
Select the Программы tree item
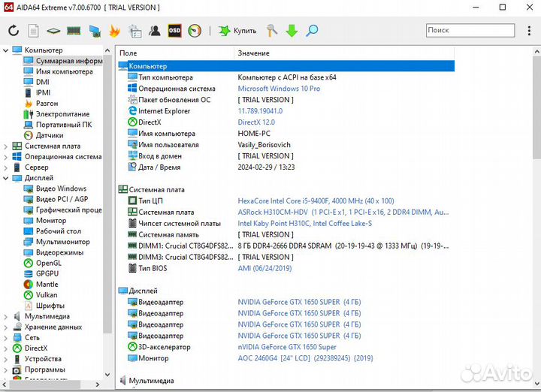point(38,370)
